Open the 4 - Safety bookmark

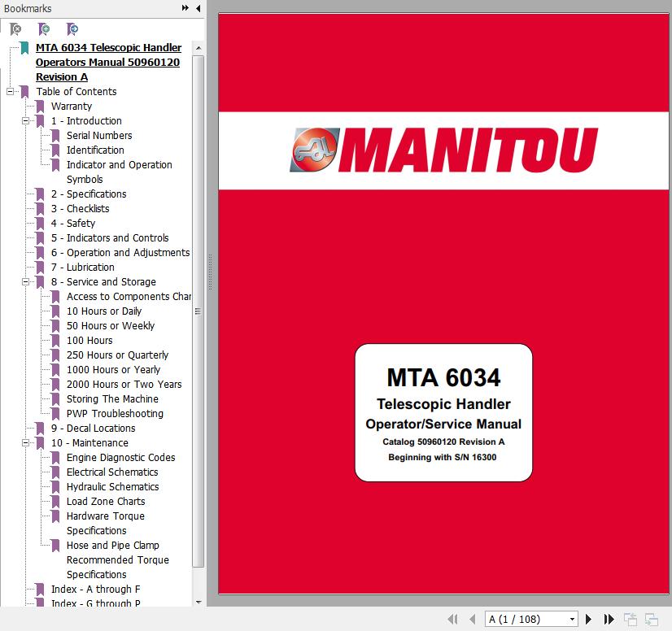73,223
